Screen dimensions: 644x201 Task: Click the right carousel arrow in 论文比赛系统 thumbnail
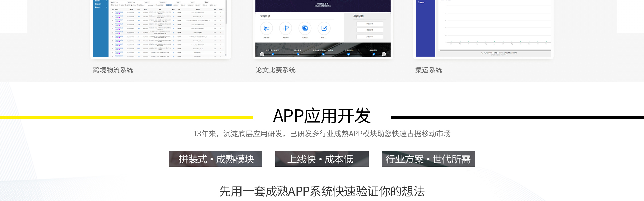[384, 54]
